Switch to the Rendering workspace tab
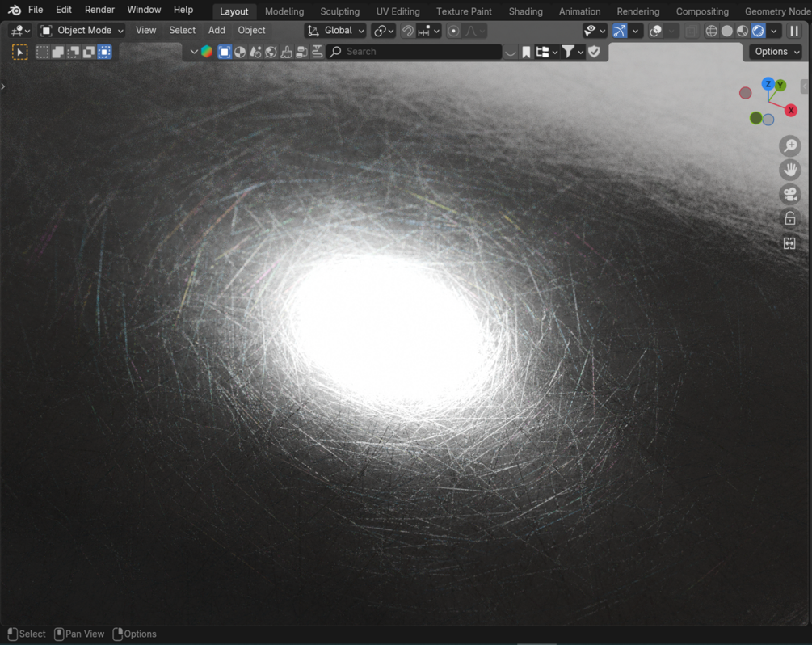812x645 pixels. click(638, 11)
